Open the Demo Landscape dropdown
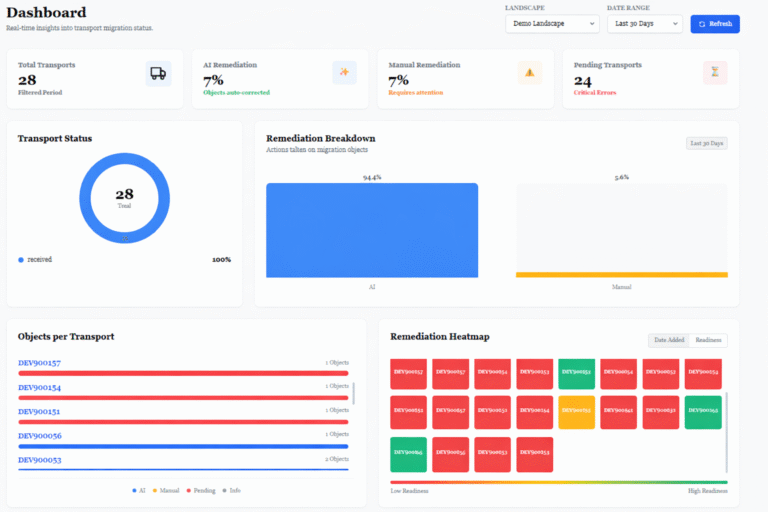 [x=550, y=23]
